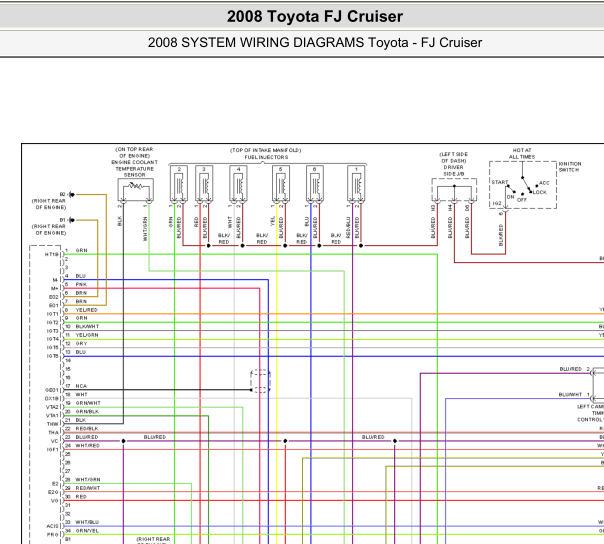The height and width of the screenshot is (544, 604).
Task: Click fuel injector number 4 symbol
Action: [238, 184]
